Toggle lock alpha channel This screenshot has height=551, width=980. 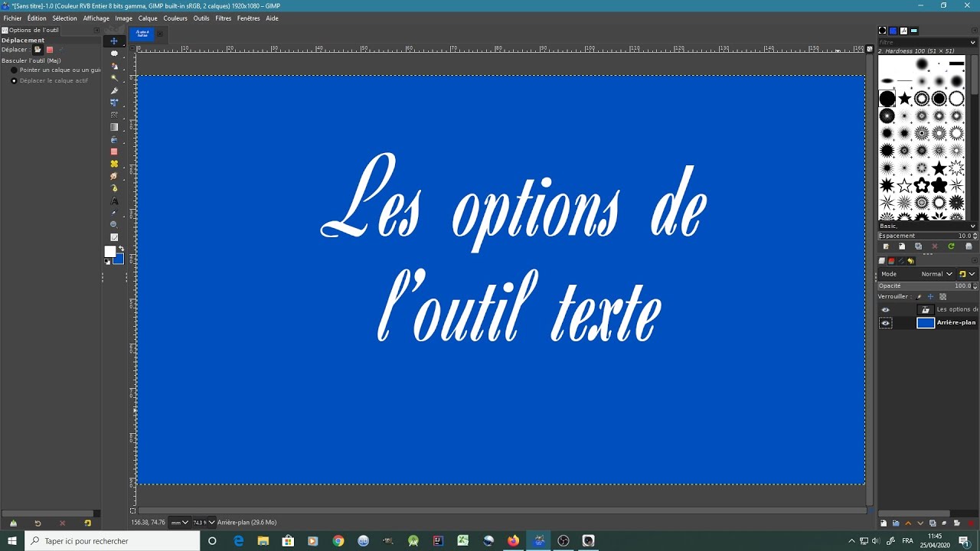[x=942, y=297]
